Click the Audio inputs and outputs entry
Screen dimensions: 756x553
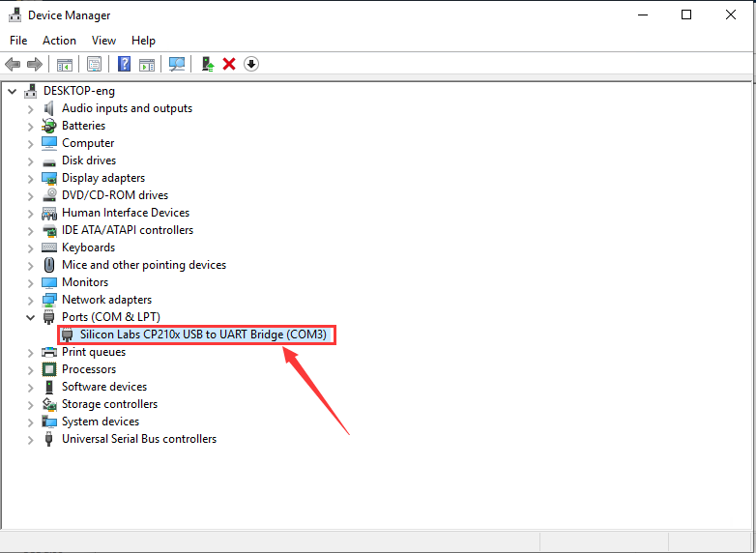[127, 108]
